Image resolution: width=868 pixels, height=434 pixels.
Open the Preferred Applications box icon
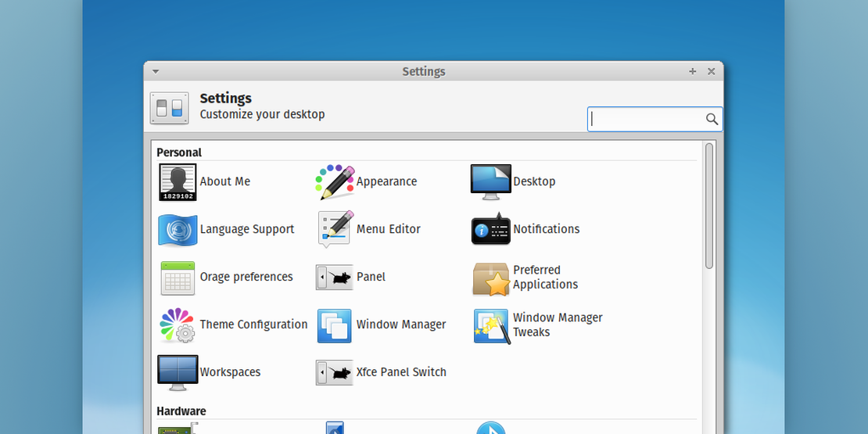(491, 278)
